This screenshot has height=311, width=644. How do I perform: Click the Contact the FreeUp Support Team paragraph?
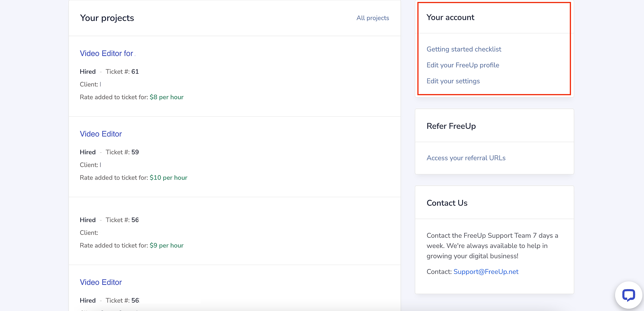[492, 246]
